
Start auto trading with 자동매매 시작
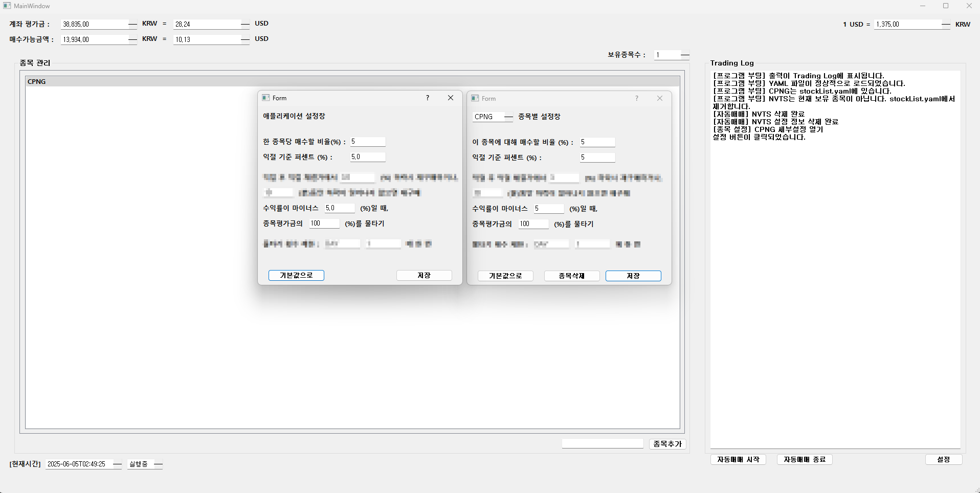(738, 459)
